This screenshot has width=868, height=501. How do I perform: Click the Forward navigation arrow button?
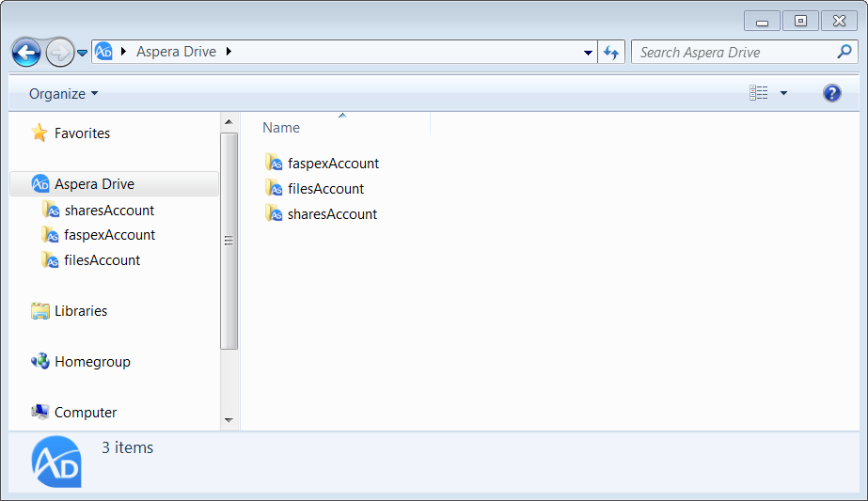[59, 53]
